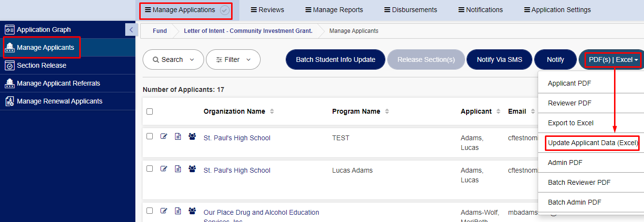The width and height of the screenshot is (644, 222).
Task: Click the magnifier icon in Search button
Action: click(156, 59)
